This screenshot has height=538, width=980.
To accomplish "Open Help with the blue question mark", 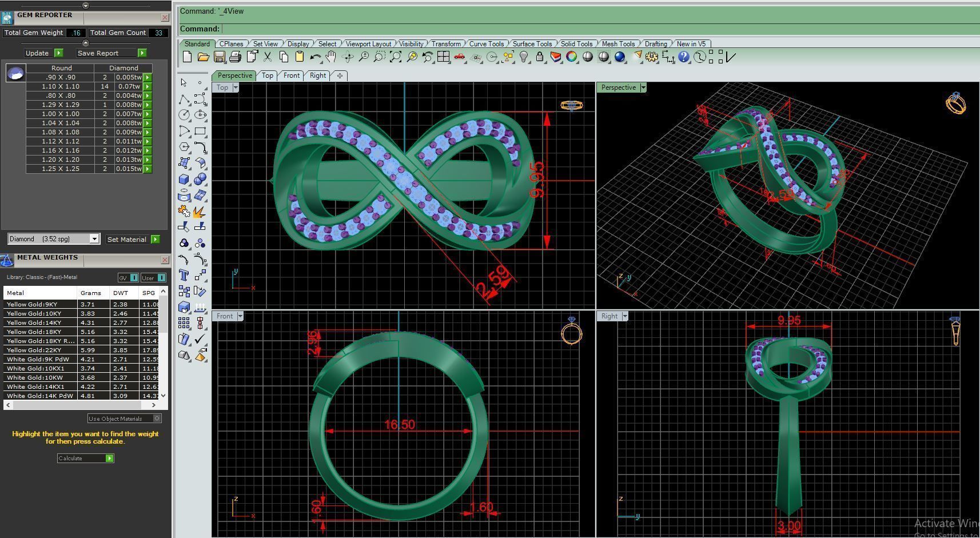I will [684, 57].
